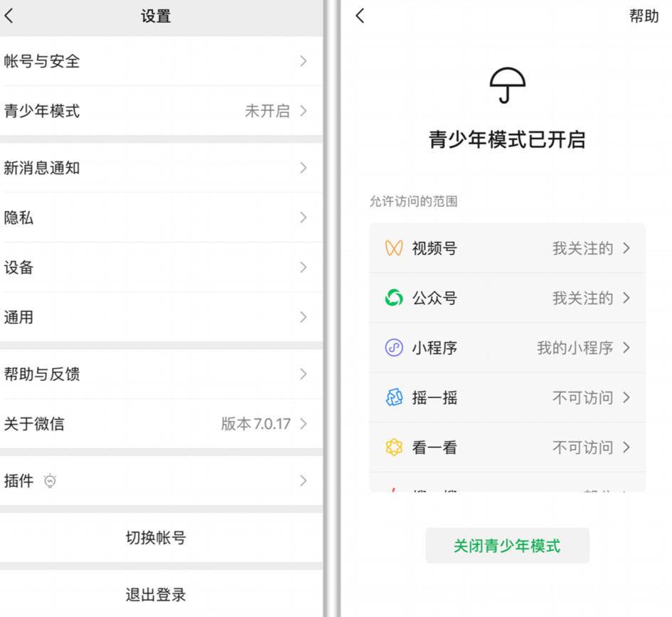
Task: Open 新消息通知 settings
Action: tap(161, 168)
